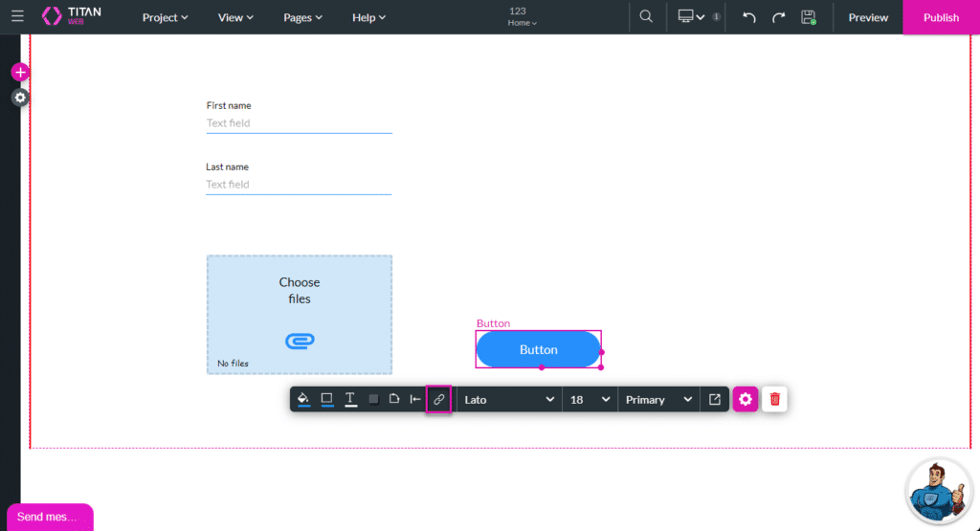The width and height of the screenshot is (980, 531).
Task: Click the save disk icon
Action: click(808, 17)
